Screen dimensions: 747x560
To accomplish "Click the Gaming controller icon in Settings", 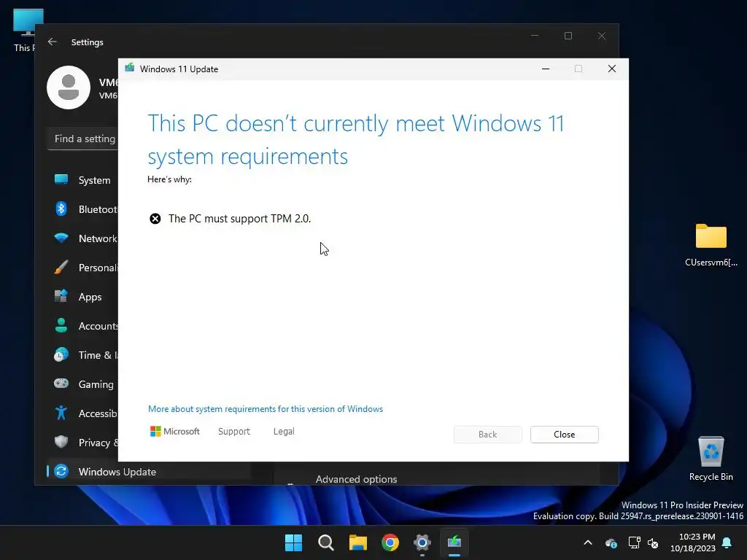I will (x=61, y=384).
